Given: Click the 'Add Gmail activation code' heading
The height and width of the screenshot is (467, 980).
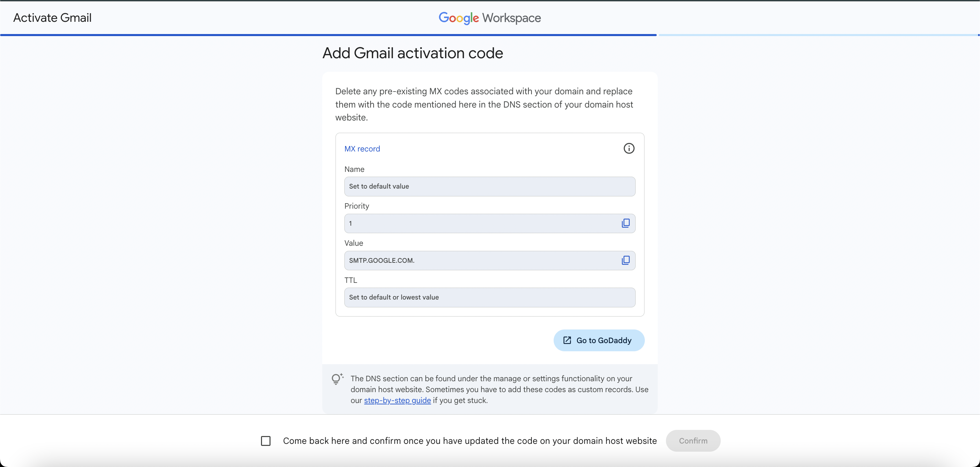Looking at the screenshot, I should click(x=412, y=53).
